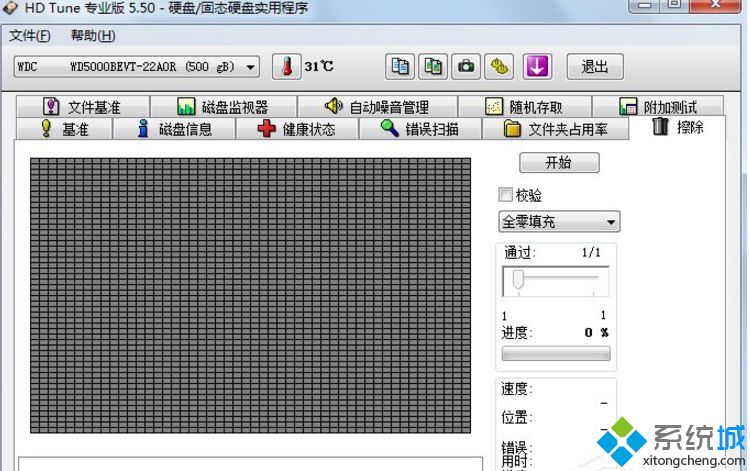750x471 pixels.
Task: Switch to the 健康状态 tab
Action: point(297,129)
